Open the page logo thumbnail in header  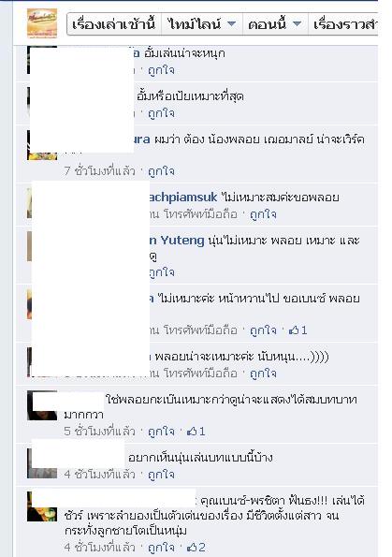[x=42, y=23]
